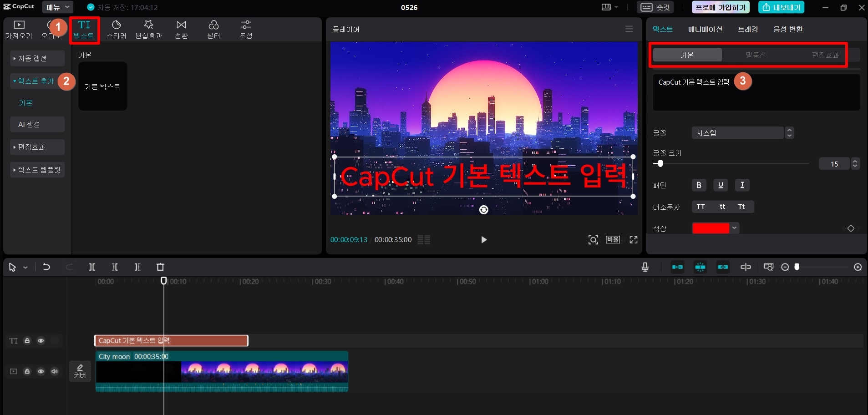Select the 기본 text style sub-tab
The image size is (868, 415).
click(687, 55)
